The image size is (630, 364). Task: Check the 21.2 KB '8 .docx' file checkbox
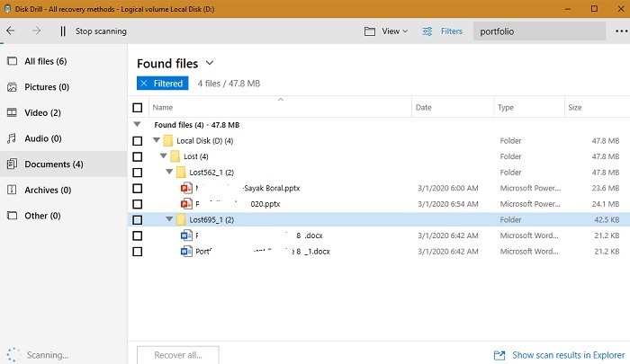point(138,235)
